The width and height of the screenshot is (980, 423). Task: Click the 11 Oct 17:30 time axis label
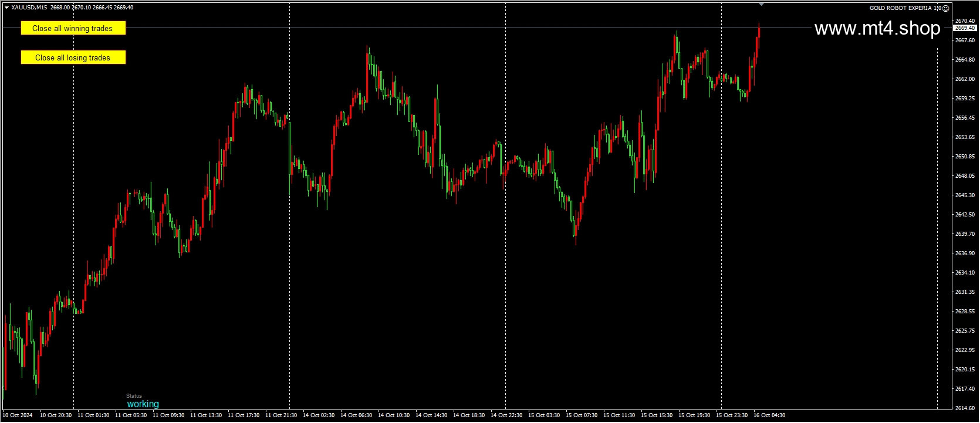click(x=244, y=415)
